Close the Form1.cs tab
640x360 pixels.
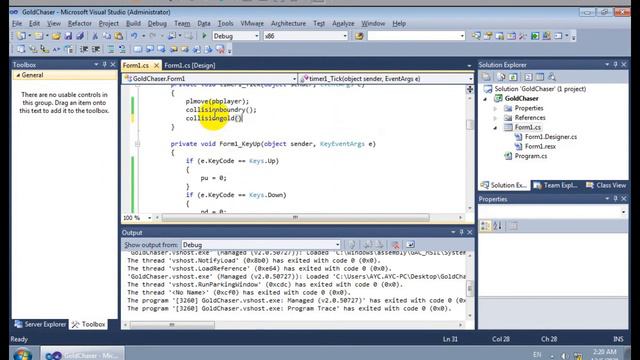pos(156,65)
